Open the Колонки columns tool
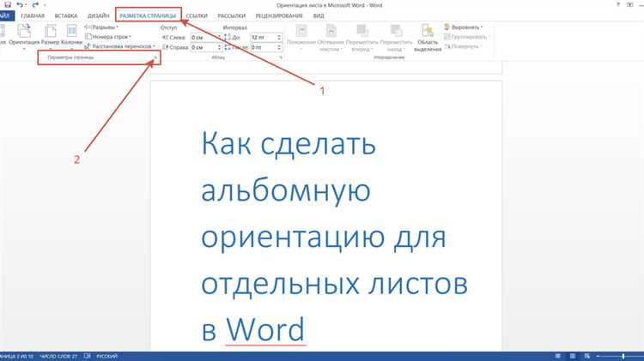 pos(72,37)
